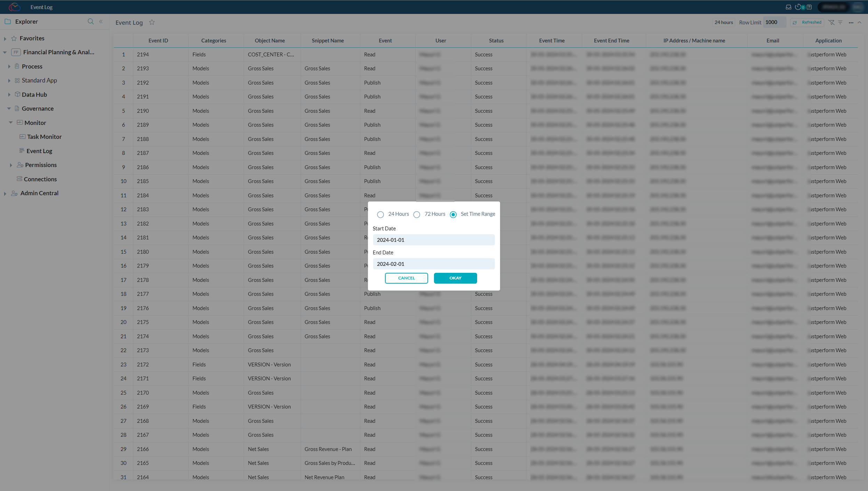Open the filter icon near Refreshed button
The width and height of the screenshot is (868, 491).
coord(840,22)
